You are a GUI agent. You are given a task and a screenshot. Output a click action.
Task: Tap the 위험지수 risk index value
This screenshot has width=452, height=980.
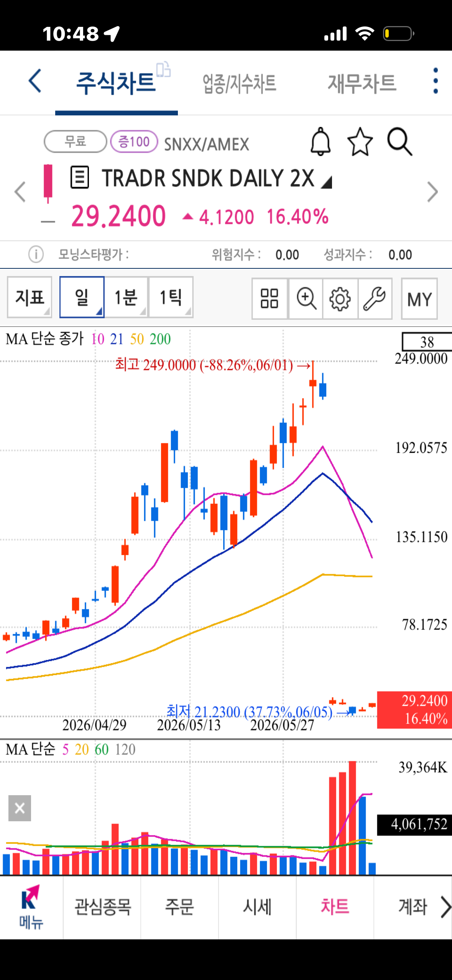(x=287, y=255)
